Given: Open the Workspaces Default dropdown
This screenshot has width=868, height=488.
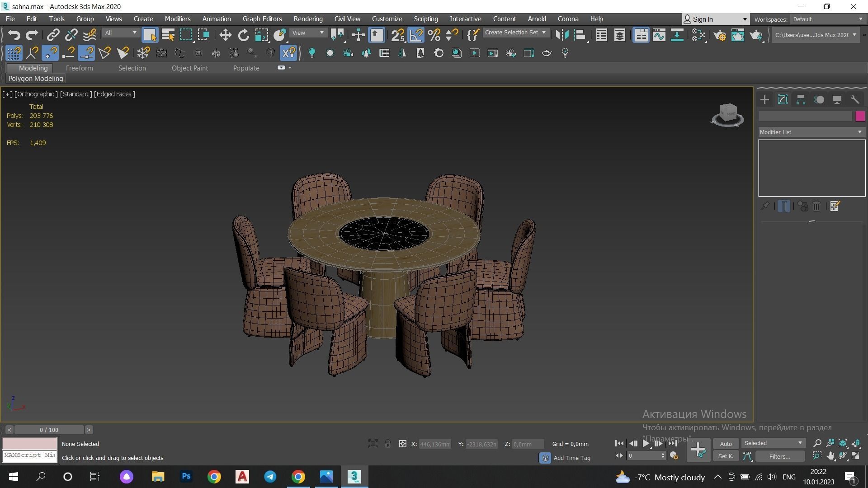Looking at the screenshot, I should point(827,19).
